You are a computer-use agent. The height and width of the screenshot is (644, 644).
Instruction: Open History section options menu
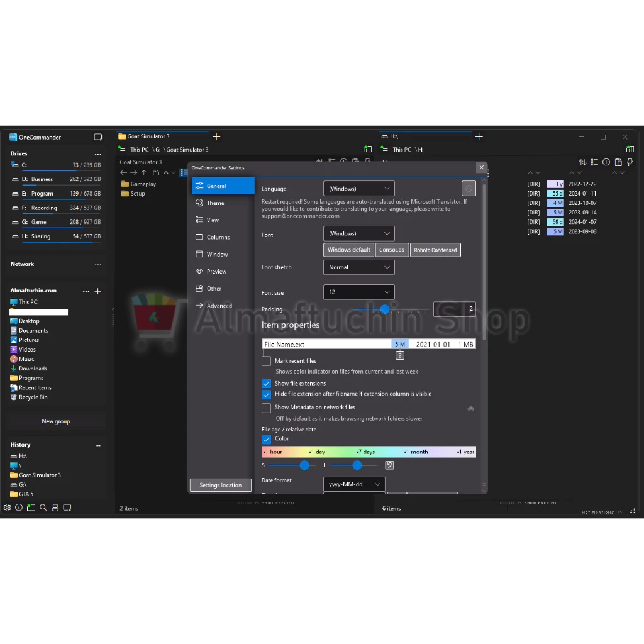(x=97, y=445)
